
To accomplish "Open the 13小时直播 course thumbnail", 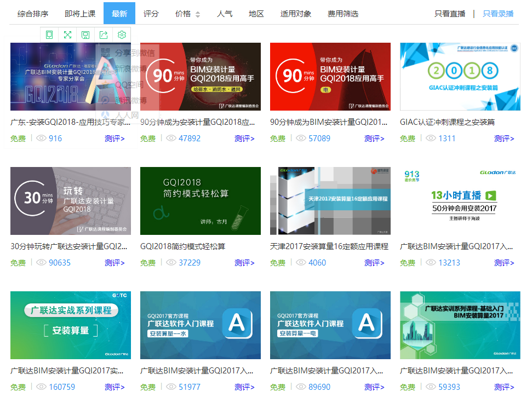I will point(460,201).
